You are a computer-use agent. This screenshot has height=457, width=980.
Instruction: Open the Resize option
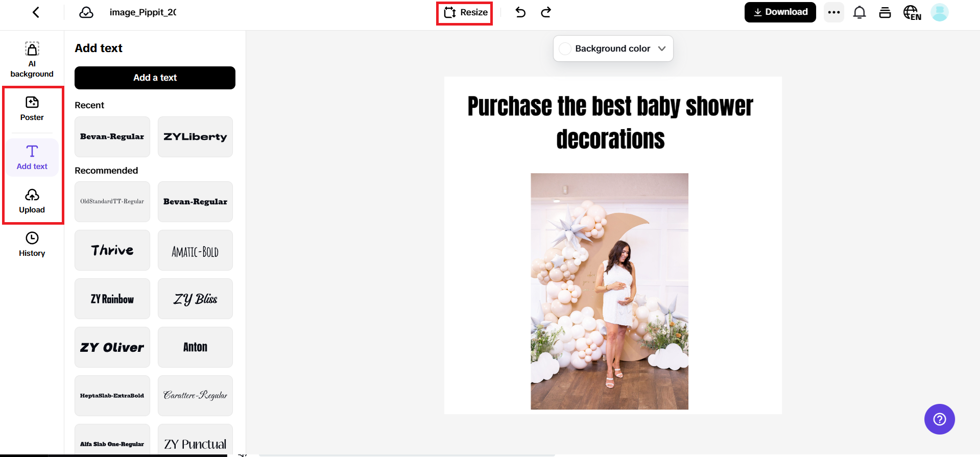(465, 12)
